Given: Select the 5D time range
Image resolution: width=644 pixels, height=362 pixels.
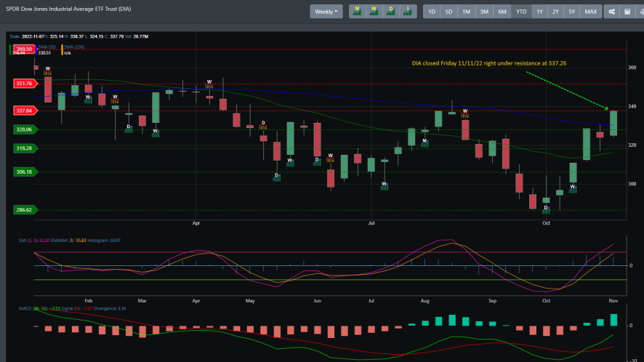Looking at the screenshot, I should [448, 12].
